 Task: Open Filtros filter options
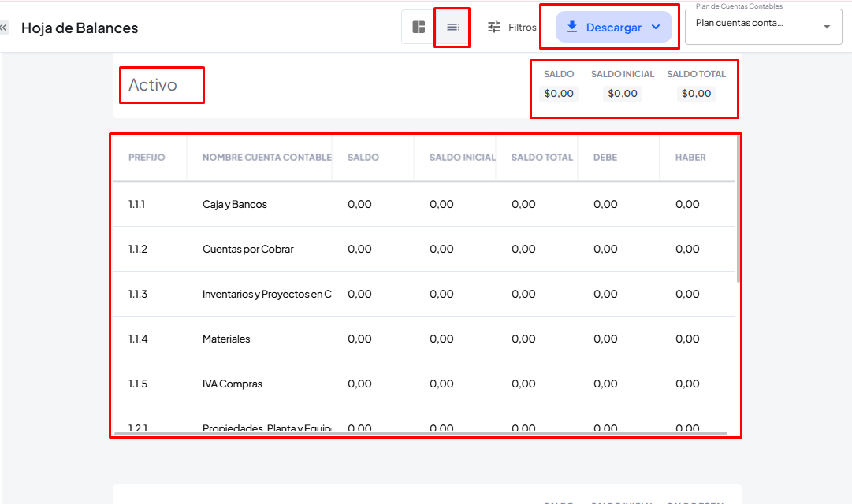pyautogui.click(x=512, y=27)
